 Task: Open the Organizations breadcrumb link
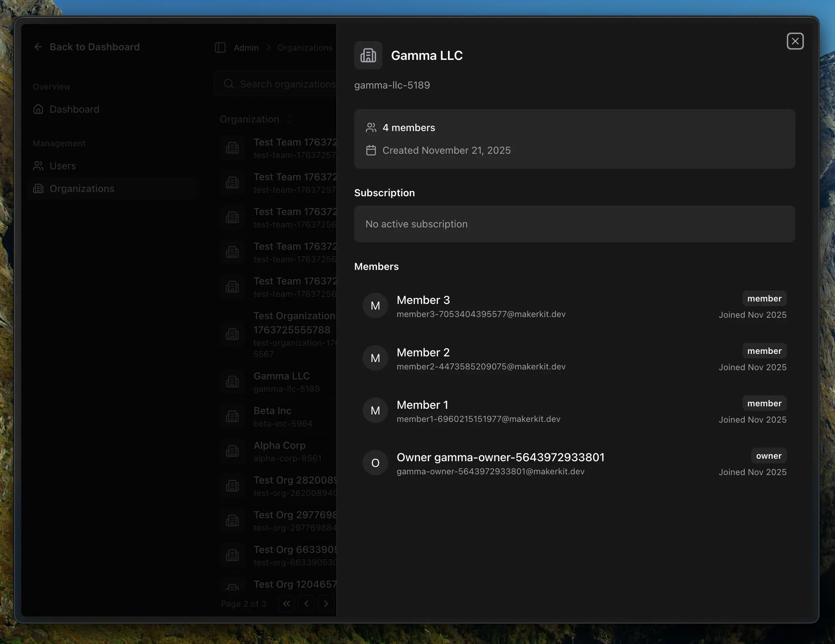click(305, 48)
